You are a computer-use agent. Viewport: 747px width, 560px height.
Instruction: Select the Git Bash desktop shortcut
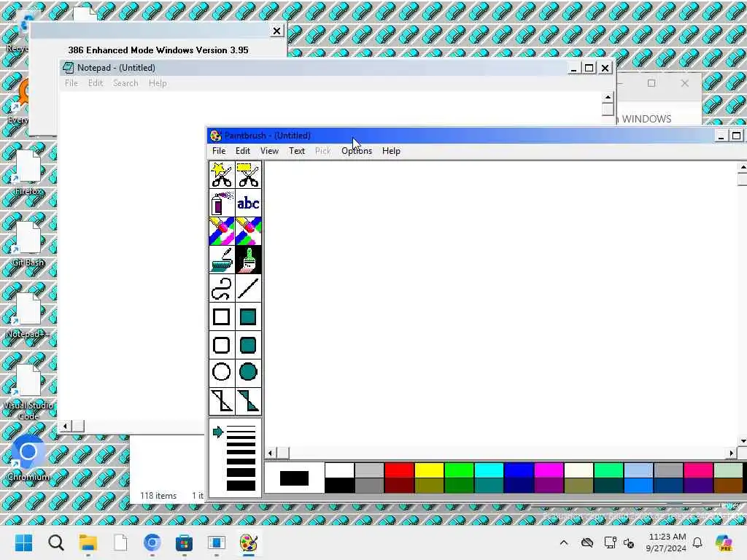click(x=28, y=244)
